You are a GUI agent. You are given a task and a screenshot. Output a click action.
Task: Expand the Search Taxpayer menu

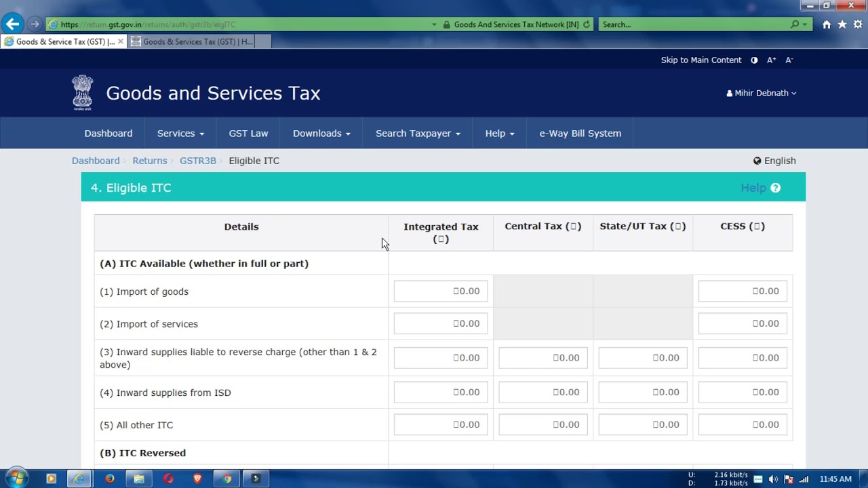click(418, 134)
